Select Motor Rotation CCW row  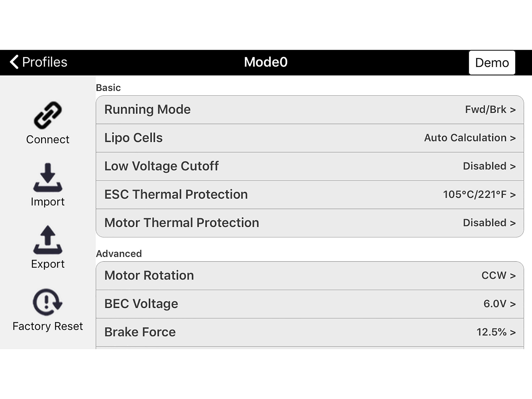click(309, 276)
